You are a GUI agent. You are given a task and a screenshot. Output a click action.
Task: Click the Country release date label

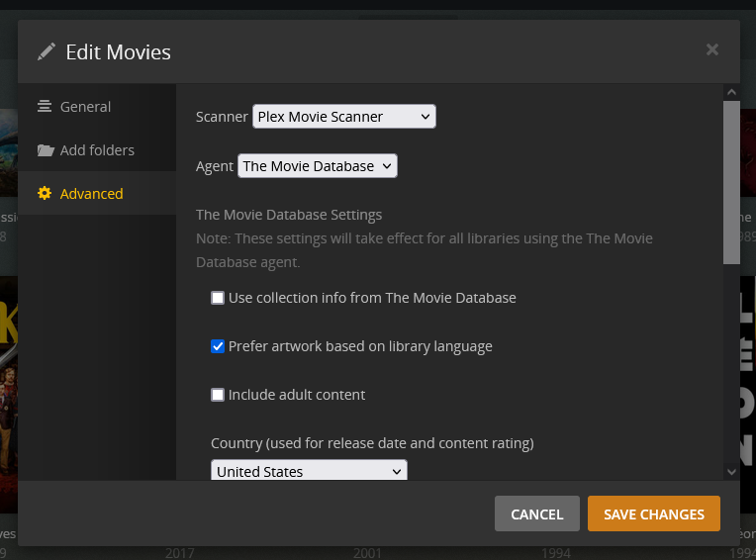coord(372,443)
